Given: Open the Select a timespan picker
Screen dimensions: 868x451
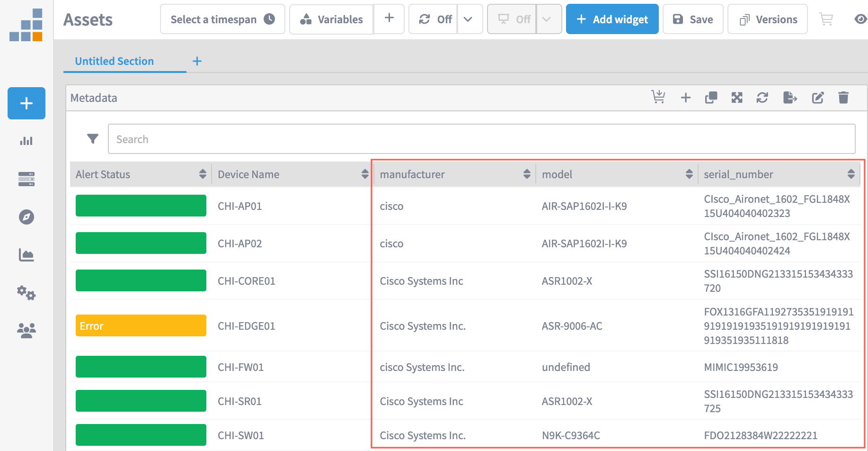Looking at the screenshot, I should coord(222,19).
